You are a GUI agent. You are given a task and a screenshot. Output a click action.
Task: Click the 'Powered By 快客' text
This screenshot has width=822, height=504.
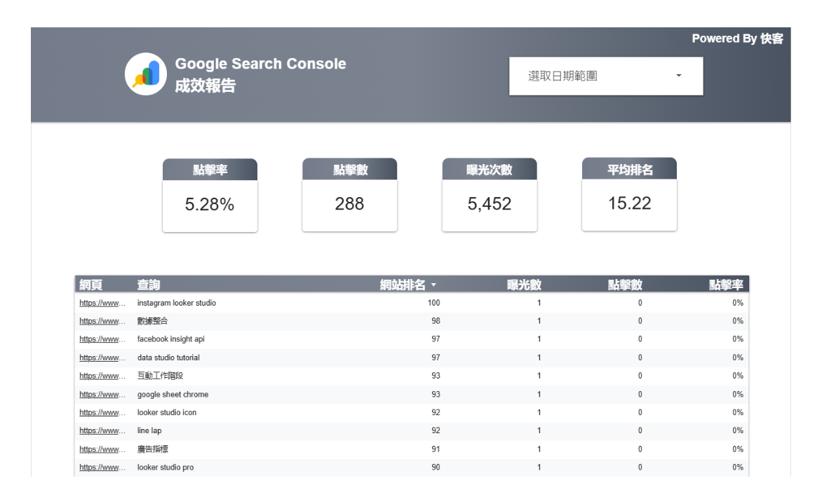point(737,39)
